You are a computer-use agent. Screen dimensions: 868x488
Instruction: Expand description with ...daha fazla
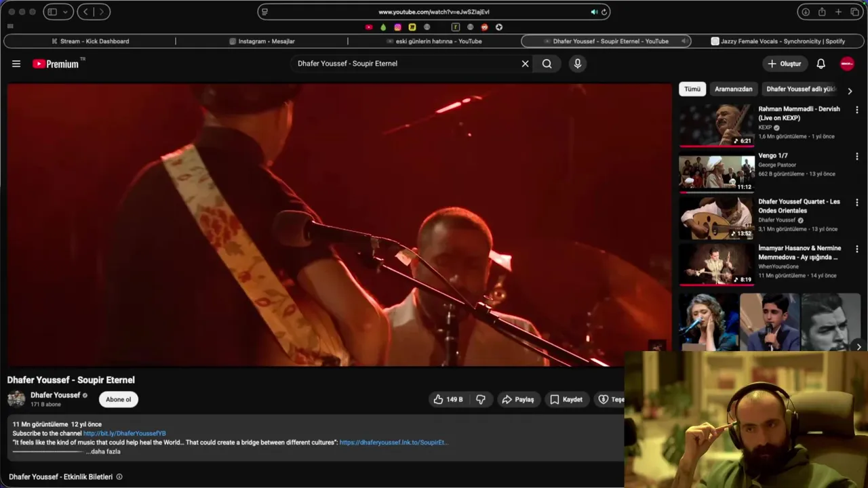tap(103, 451)
